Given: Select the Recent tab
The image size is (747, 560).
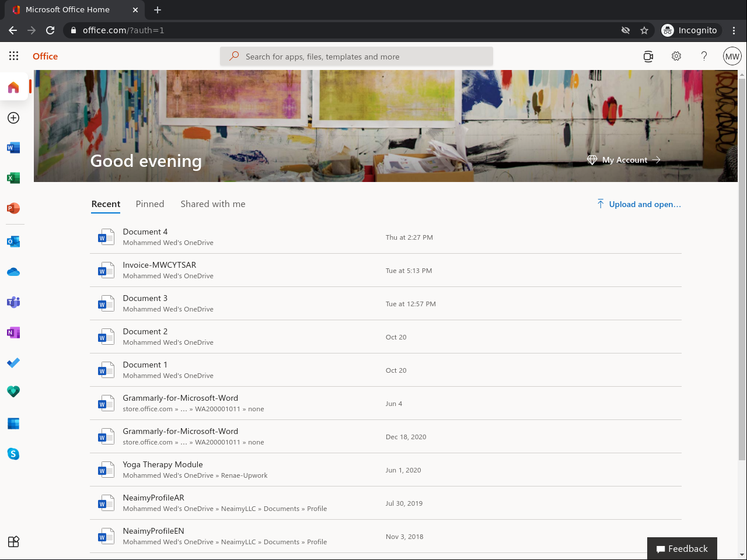Looking at the screenshot, I should 106,204.
